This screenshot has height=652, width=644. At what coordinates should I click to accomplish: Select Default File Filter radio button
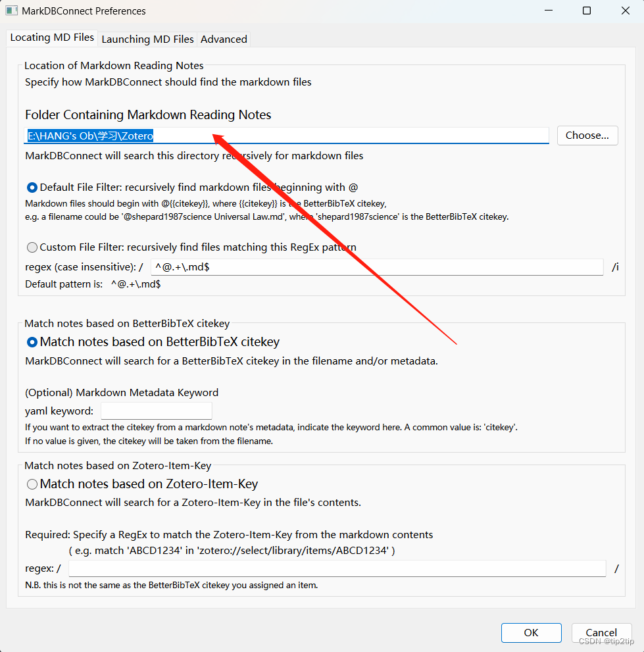[x=32, y=188]
